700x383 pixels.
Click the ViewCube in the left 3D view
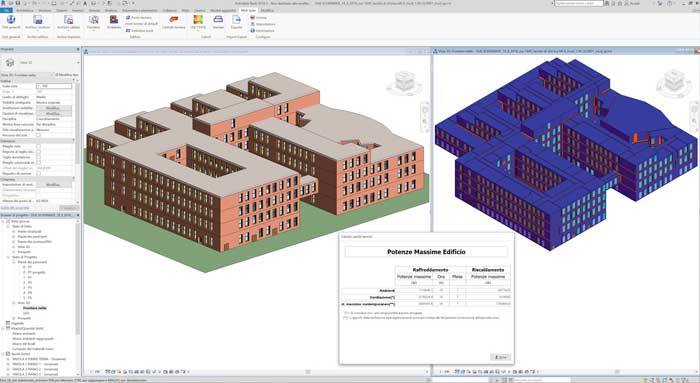coord(404,83)
